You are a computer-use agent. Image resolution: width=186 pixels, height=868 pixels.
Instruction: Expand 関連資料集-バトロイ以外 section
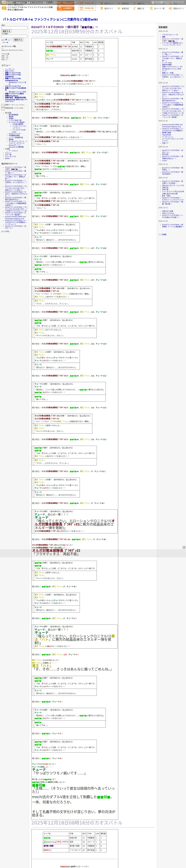[x=3, y=108]
